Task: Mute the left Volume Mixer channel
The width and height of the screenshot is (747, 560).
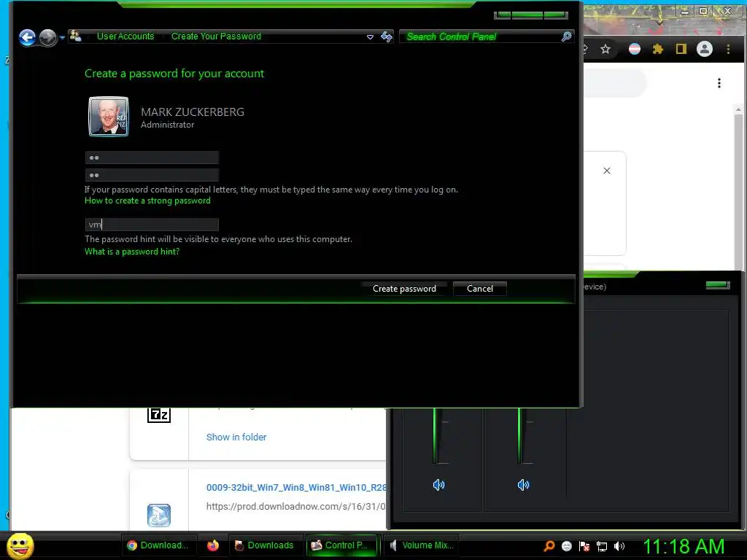Action: [x=438, y=485]
